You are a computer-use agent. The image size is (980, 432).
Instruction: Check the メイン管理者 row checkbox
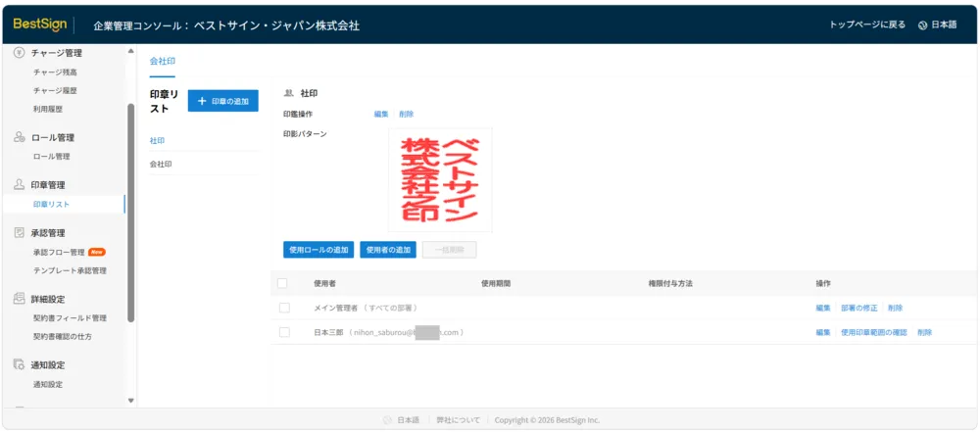(x=284, y=308)
